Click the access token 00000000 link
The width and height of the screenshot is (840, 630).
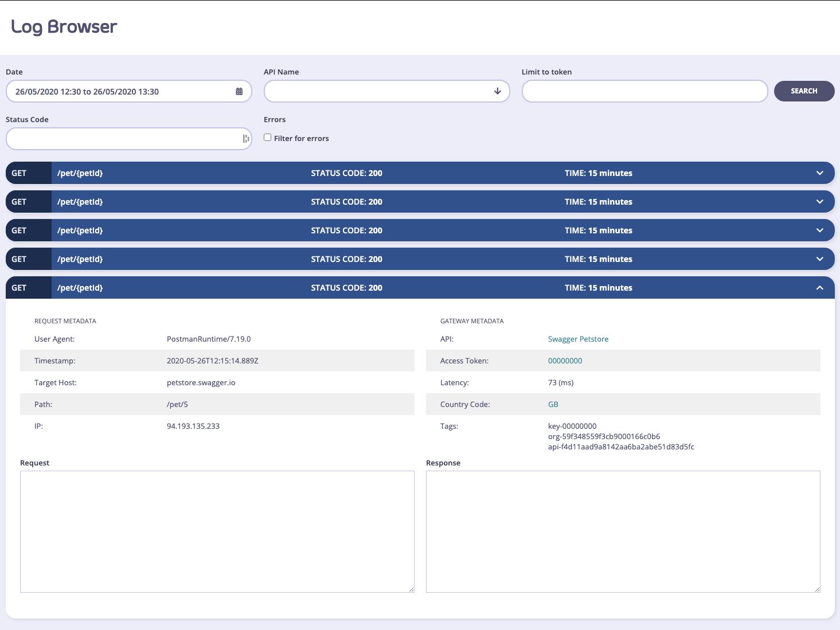point(565,361)
